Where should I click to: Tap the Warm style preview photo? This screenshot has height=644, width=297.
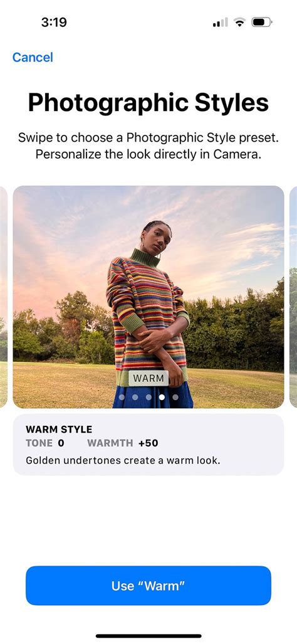[x=148, y=297]
